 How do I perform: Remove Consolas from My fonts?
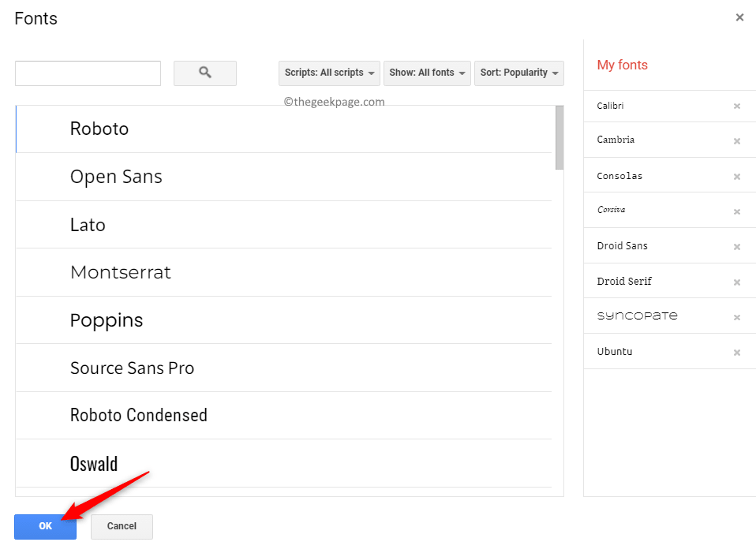[x=737, y=176]
